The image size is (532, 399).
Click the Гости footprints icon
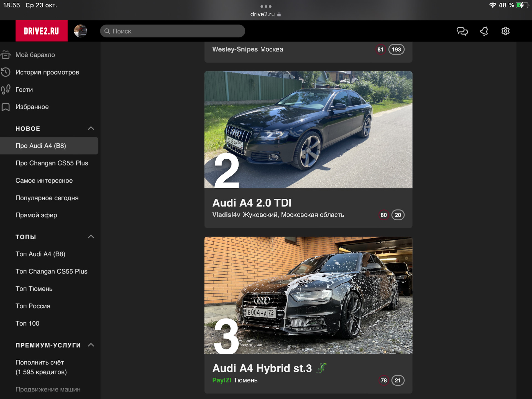point(6,89)
